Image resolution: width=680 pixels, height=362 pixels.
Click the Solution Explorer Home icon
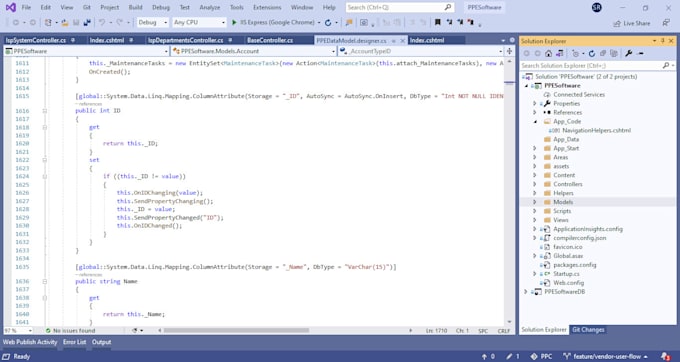point(549,53)
